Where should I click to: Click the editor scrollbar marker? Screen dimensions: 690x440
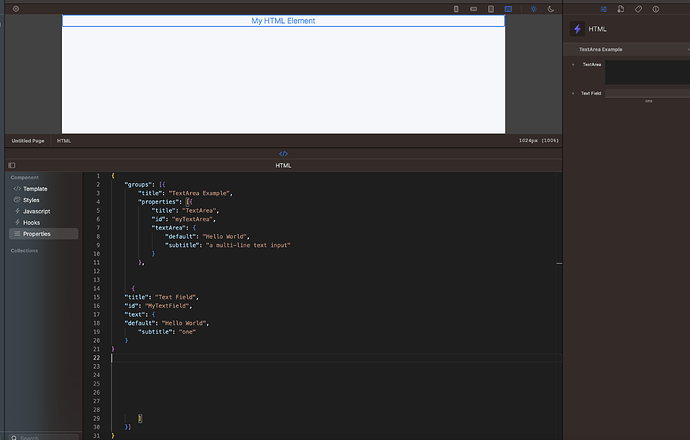pos(559,264)
